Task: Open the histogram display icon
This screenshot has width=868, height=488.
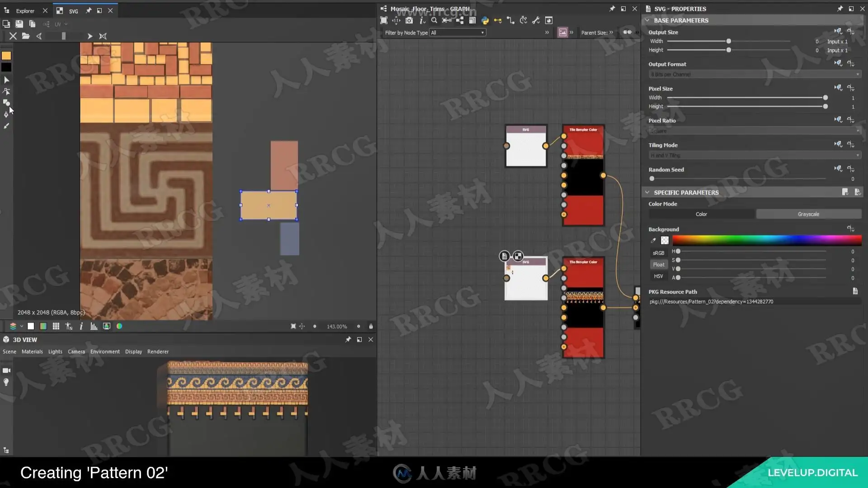Action: [94, 326]
